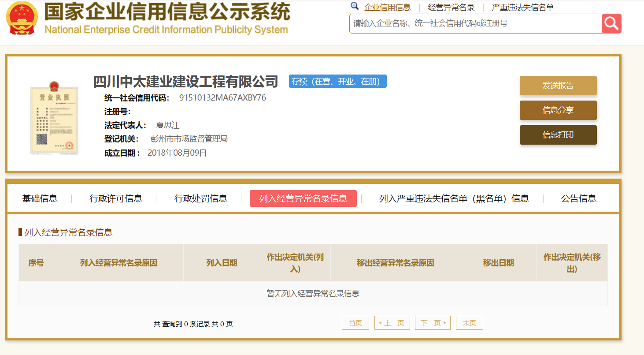This screenshot has height=355, width=644.
Task: Click the 移出经营异常名录原因 column header
Action: pyautogui.click(x=395, y=263)
